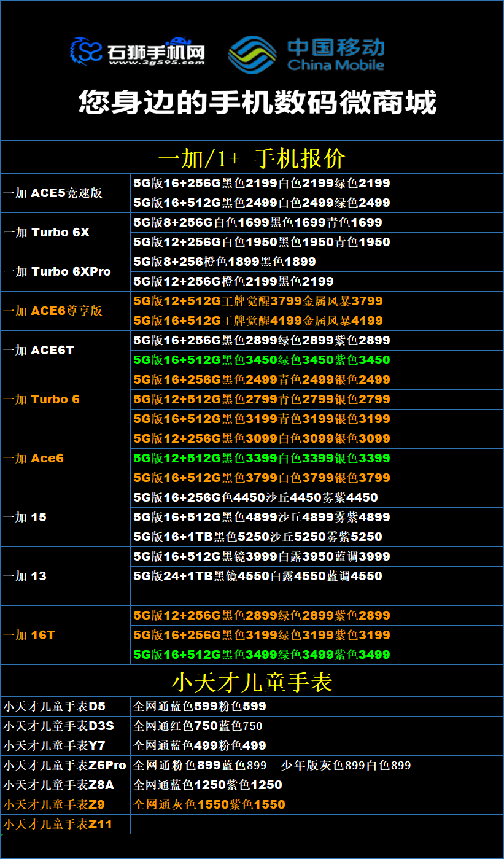Select the 一加 Turbo 6 model cell
The width and height of the screenshot is (504, 859).
pos(65,399)
